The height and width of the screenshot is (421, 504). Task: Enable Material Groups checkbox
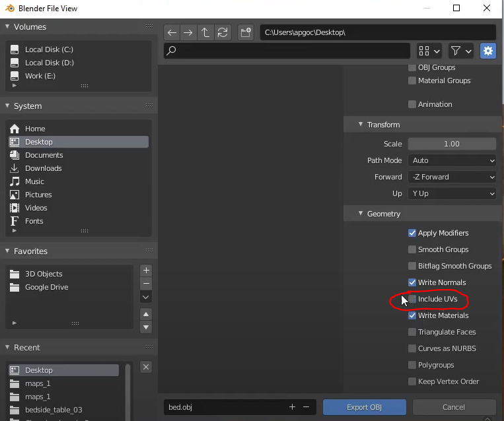[x=412, y=81]
